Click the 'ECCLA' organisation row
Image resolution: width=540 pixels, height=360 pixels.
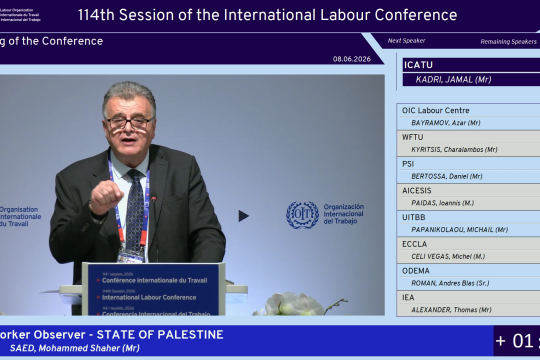coord(468,244)
